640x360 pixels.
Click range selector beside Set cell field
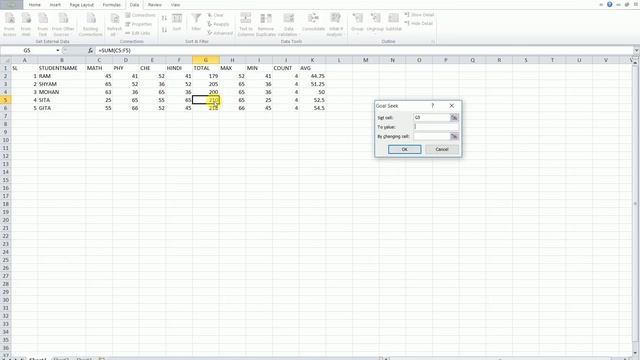(x=454, y=118)
